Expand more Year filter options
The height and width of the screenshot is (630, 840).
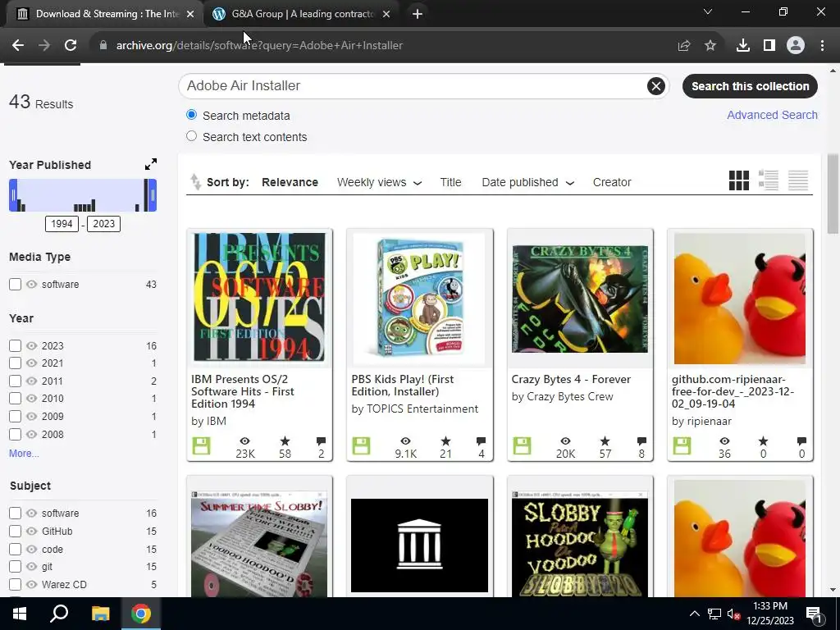(x=24, y=453)
